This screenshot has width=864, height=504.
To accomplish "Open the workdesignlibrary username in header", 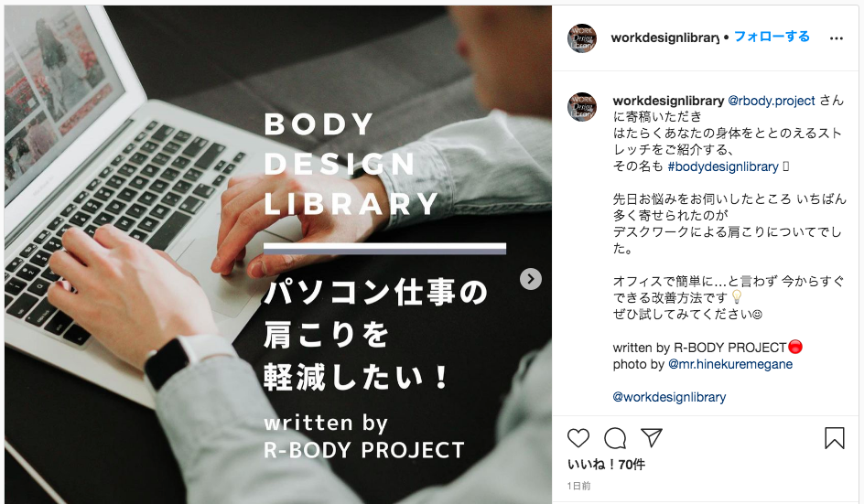I will tap(665, 38).
